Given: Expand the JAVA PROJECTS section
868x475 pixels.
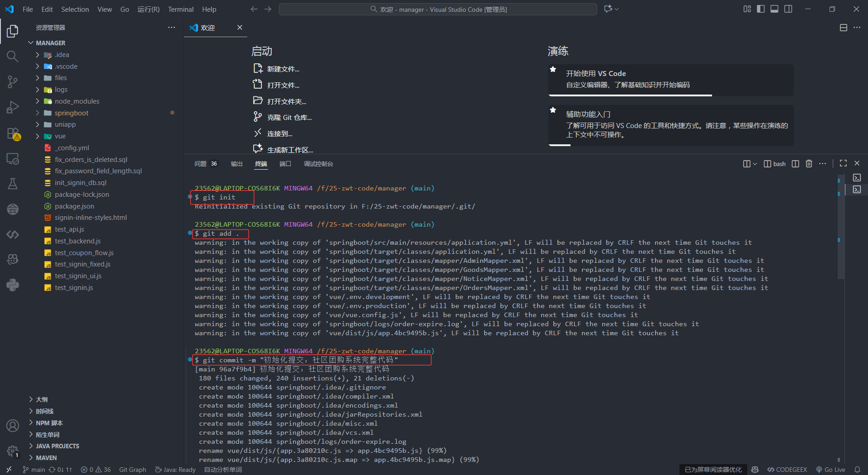Looking at the screenshot, I should point(31,446).
